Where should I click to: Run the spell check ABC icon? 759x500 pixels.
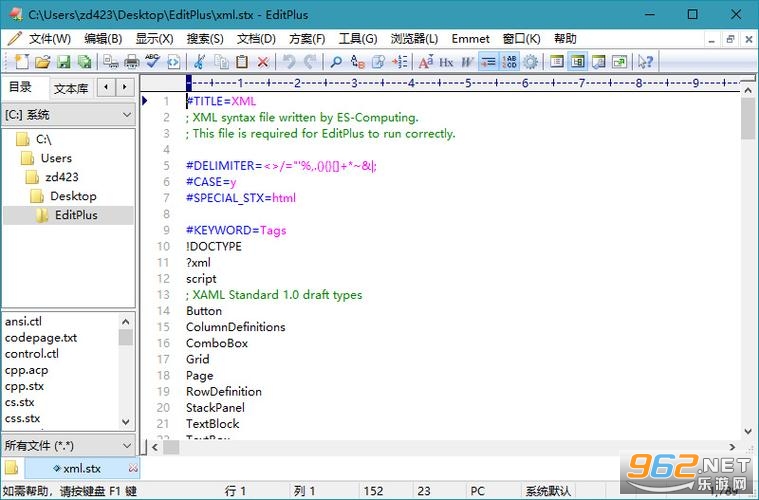[152, 61]
